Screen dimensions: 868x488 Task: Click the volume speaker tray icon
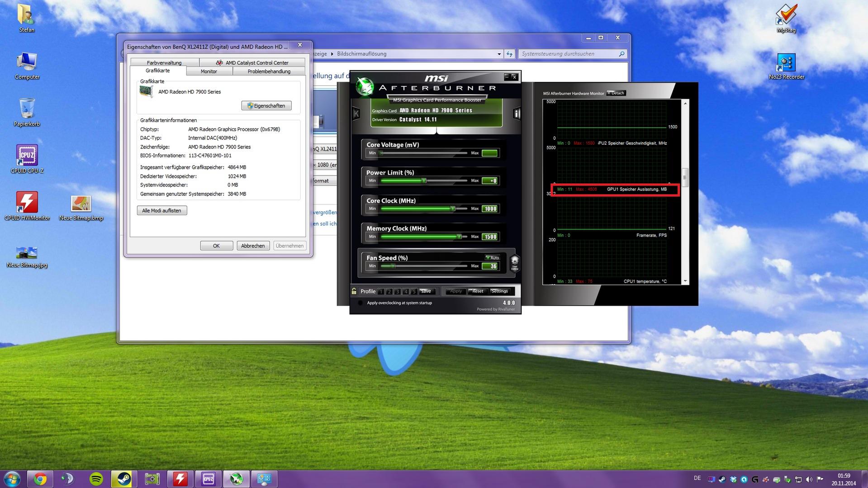click(x=809, y=479)
